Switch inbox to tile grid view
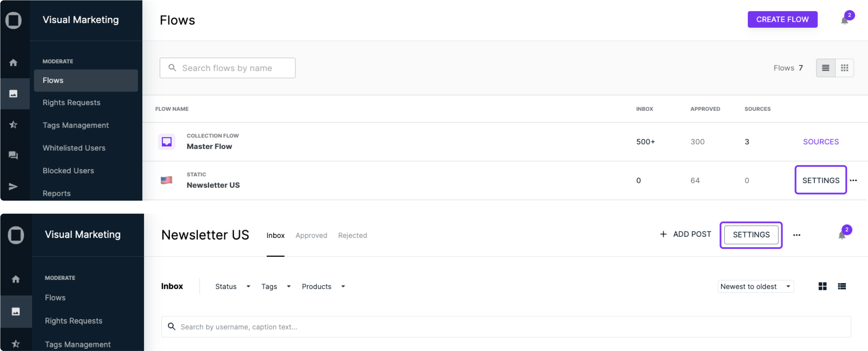 (x=823, y=286)
